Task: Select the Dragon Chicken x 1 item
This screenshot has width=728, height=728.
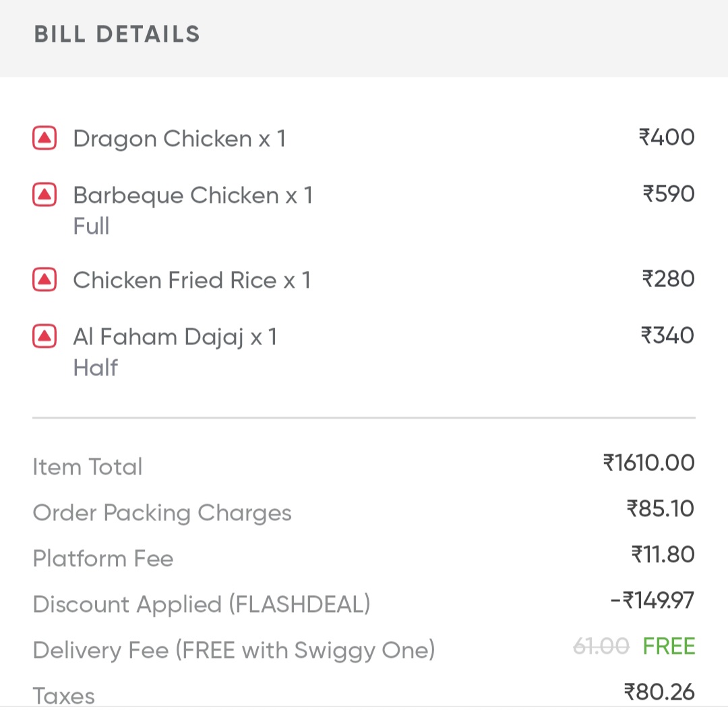Action: tap(179, 139)
